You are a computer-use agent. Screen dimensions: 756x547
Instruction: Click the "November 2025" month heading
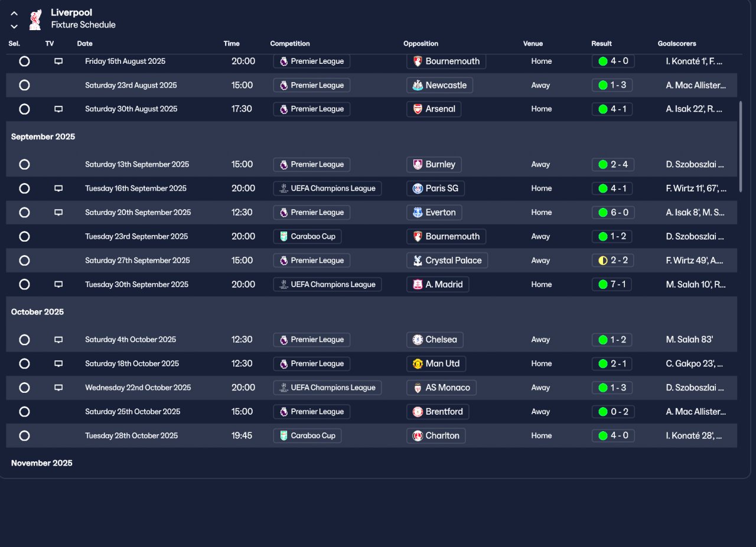tap(42, 463)
